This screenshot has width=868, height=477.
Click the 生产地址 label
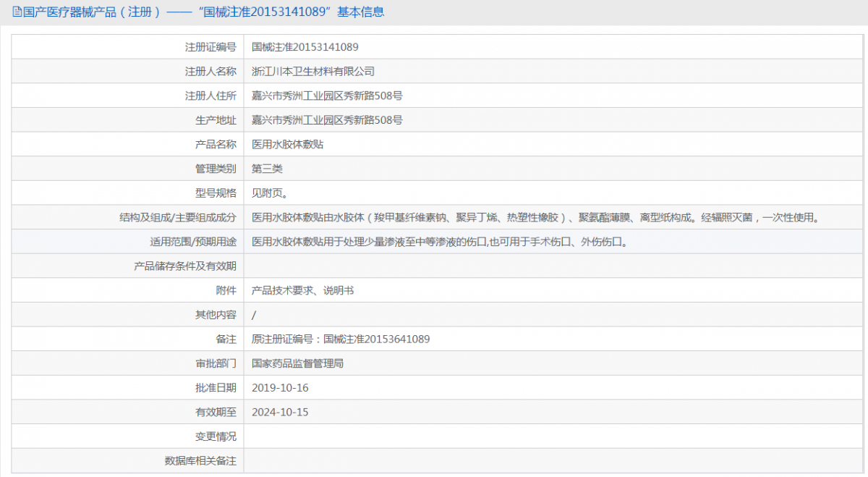216,120
